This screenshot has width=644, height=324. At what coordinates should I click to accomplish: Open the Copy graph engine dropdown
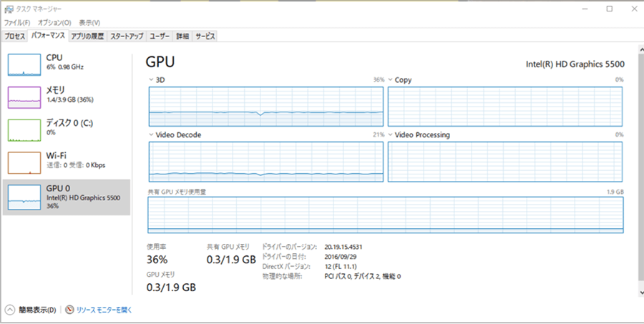(391, 79)
